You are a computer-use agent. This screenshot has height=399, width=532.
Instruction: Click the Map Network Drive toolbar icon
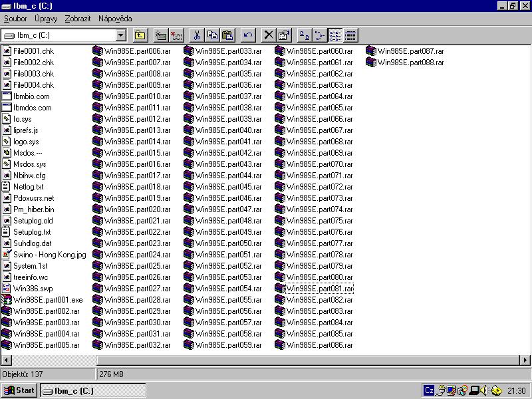(160, 35)
